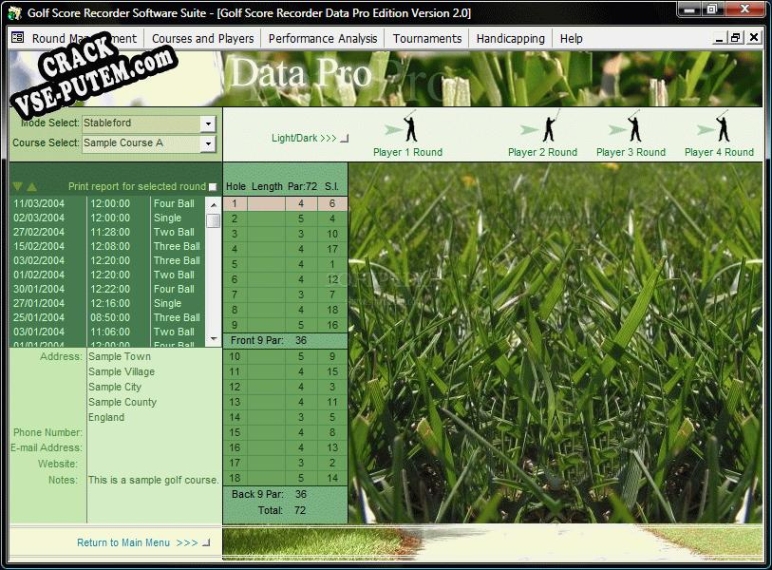Open the Round Management menu
The width and height of the screenshot is (772, 570).
[84, 38]
